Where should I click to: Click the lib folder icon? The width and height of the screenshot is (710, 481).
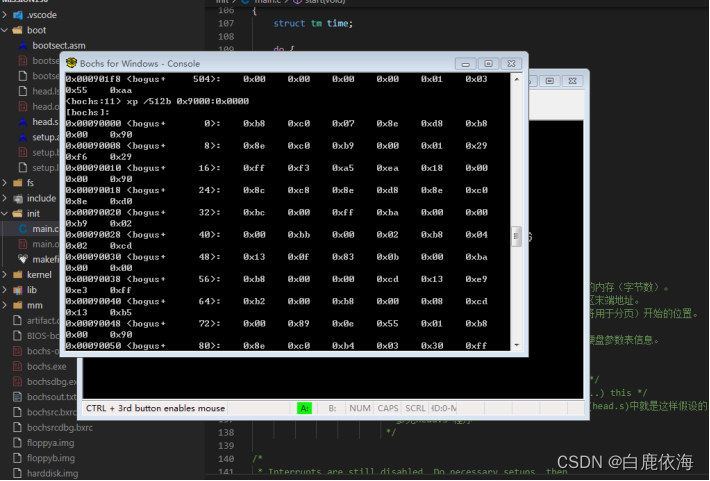(x=18, y=290)
